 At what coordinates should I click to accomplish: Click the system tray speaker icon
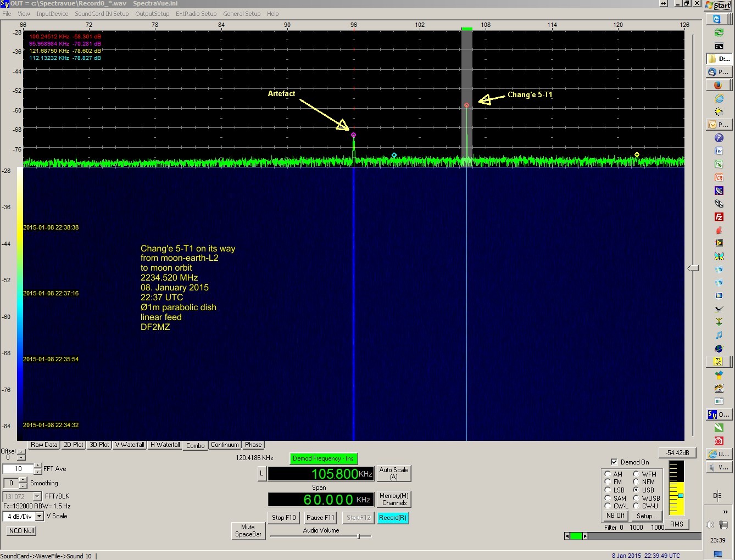pyautogui.click(x=710, y=525)
